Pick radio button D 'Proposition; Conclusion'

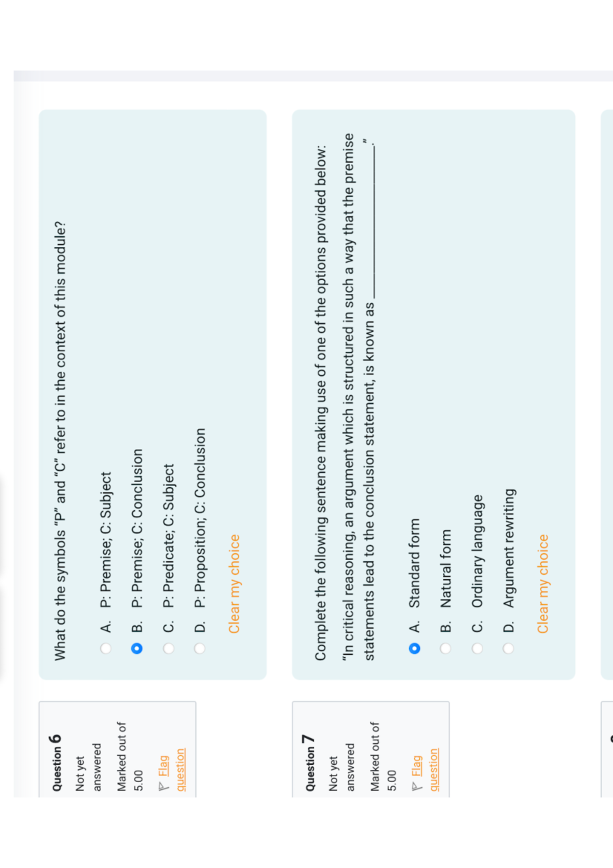pyautogui.click(x=200, y=648)
